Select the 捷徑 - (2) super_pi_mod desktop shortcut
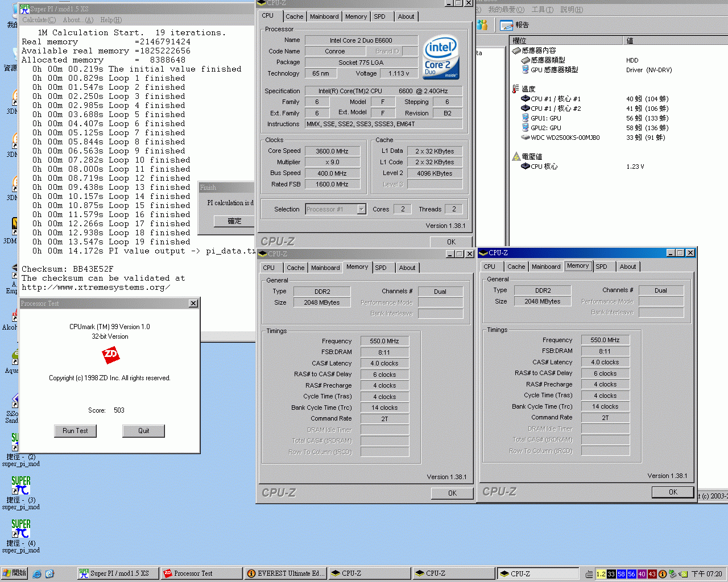Screen dimensions: 728x582 coord(21,450)
